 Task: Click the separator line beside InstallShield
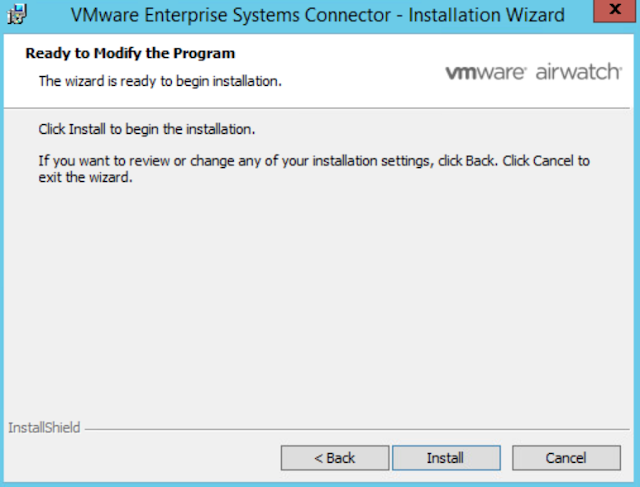pyautogui.click(x=357, y=429)
